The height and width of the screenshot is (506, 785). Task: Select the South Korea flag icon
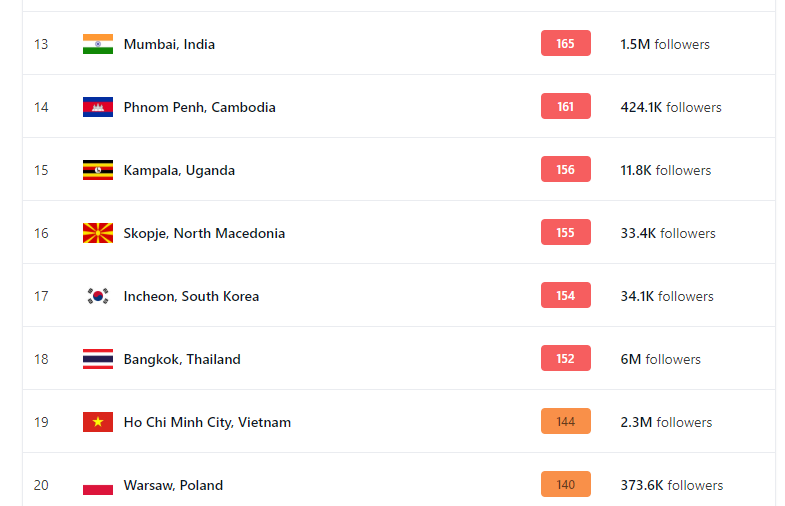pos(98,296)
